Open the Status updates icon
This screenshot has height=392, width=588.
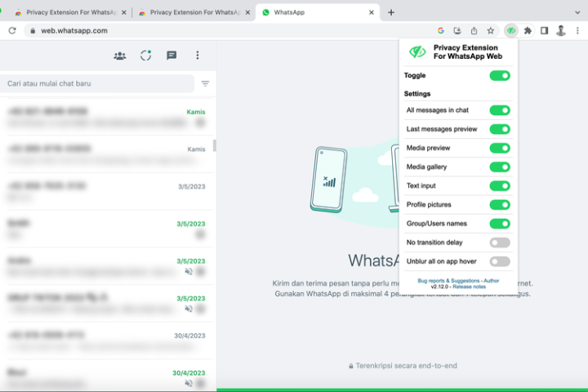146,56
